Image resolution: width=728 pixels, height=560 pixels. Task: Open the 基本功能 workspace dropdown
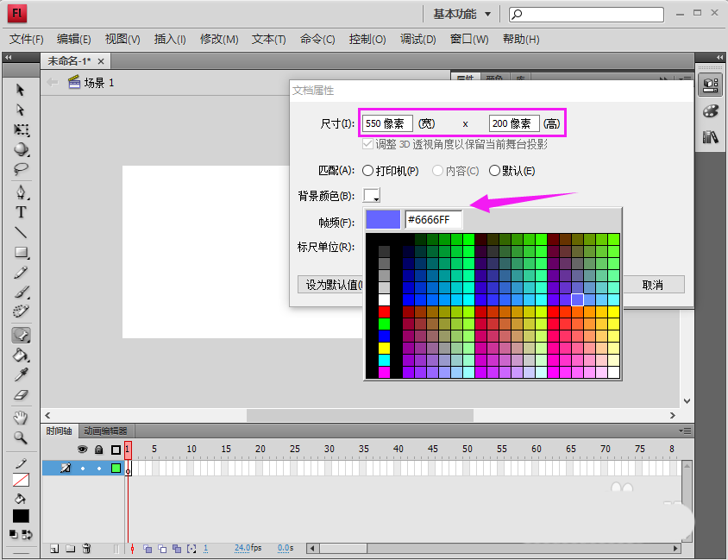(x=462, y=14)
